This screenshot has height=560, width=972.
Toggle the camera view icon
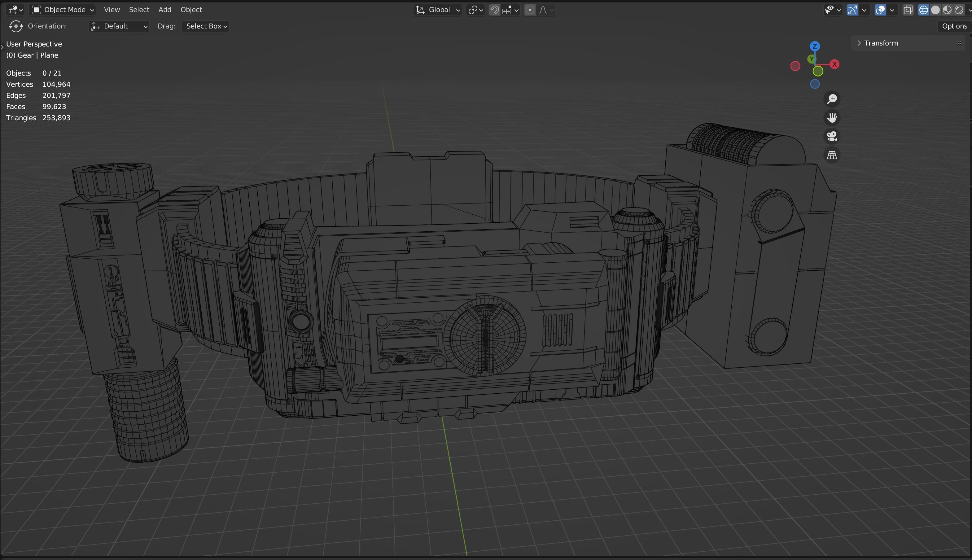click(832, 137)
